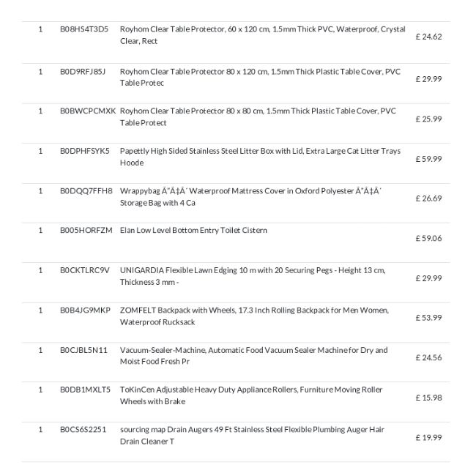The image size is (465, 476).
Task: Click the £ 24.62 price
Action: click(428, 37)
